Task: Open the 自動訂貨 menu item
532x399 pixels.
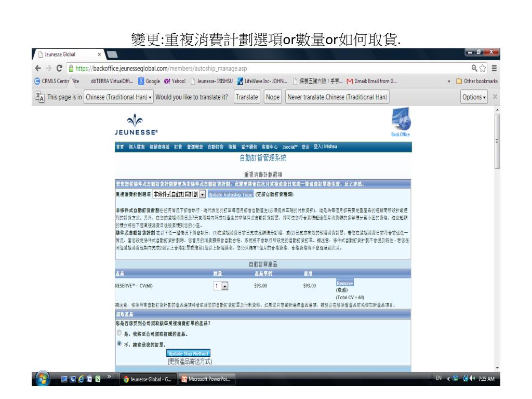Action: 216,147
